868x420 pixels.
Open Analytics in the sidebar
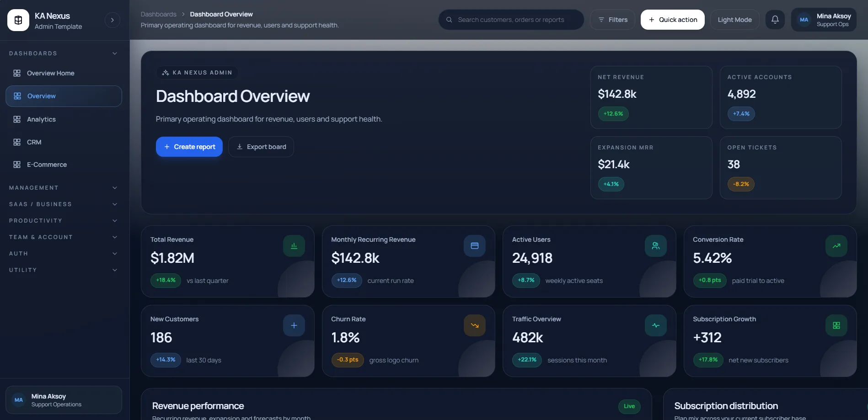[x=41, y=119]
